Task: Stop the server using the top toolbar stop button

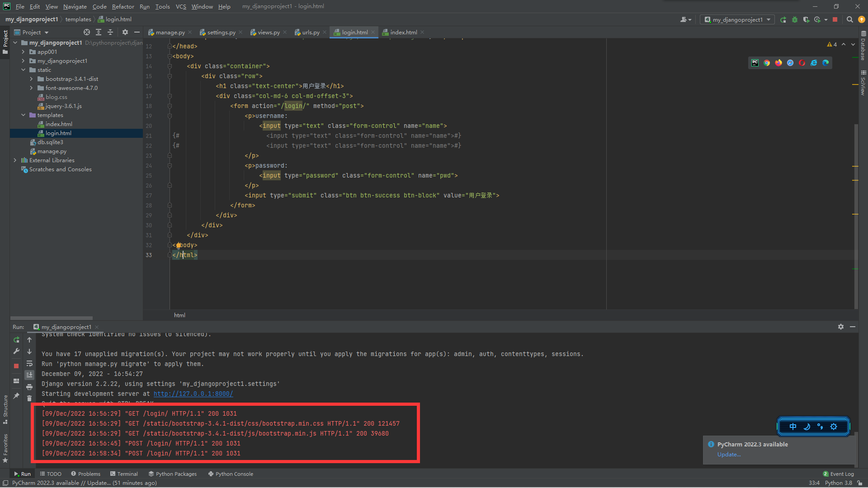Action: (x=835, y=19)
